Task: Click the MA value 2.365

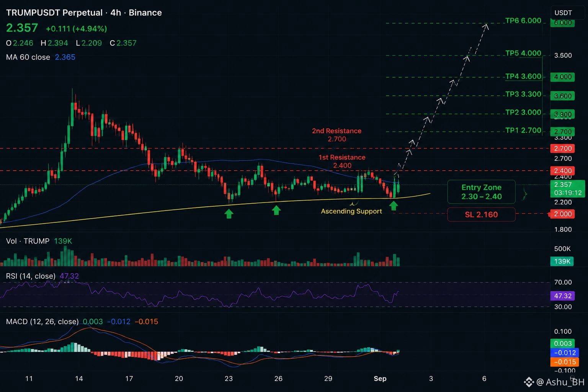Action: (x=65, y=57)
